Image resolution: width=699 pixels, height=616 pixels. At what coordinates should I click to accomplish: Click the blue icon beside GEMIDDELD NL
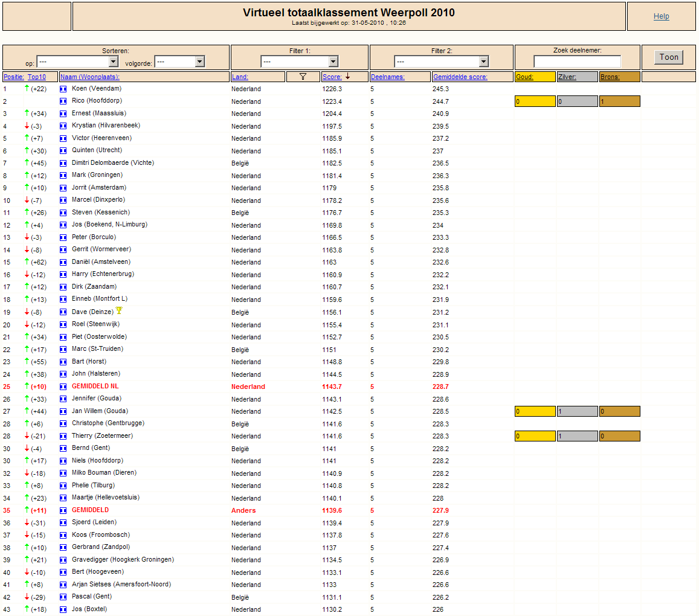pyautogui.click(x=63, y=387)
